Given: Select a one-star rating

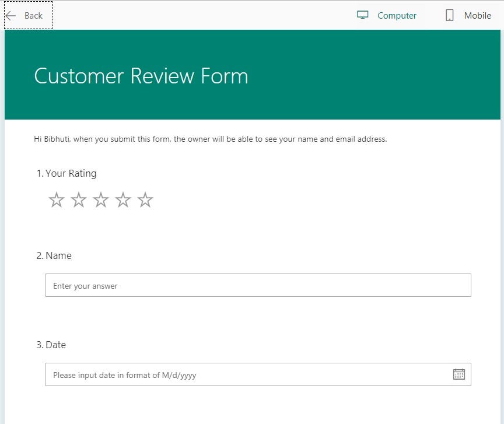Looking at the screenshot, I should coord(56,199).
